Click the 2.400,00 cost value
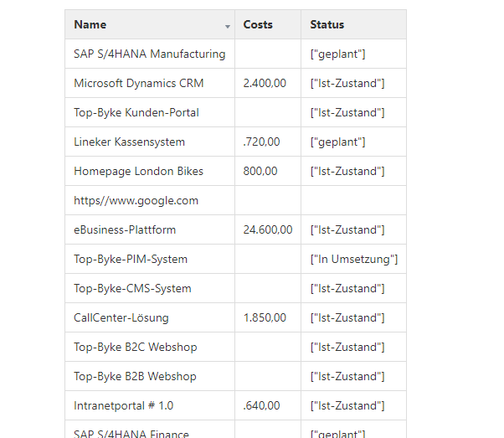The width and height of the screenshot is (504, 438). click(265, 83)
